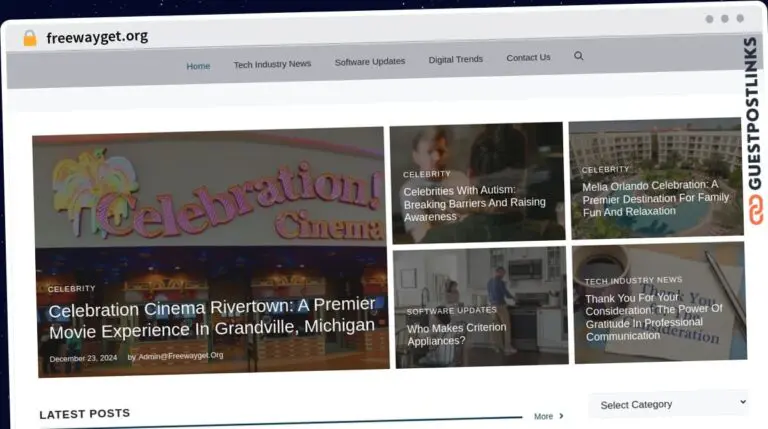Open Melia Orlando Celebration article

655,198
